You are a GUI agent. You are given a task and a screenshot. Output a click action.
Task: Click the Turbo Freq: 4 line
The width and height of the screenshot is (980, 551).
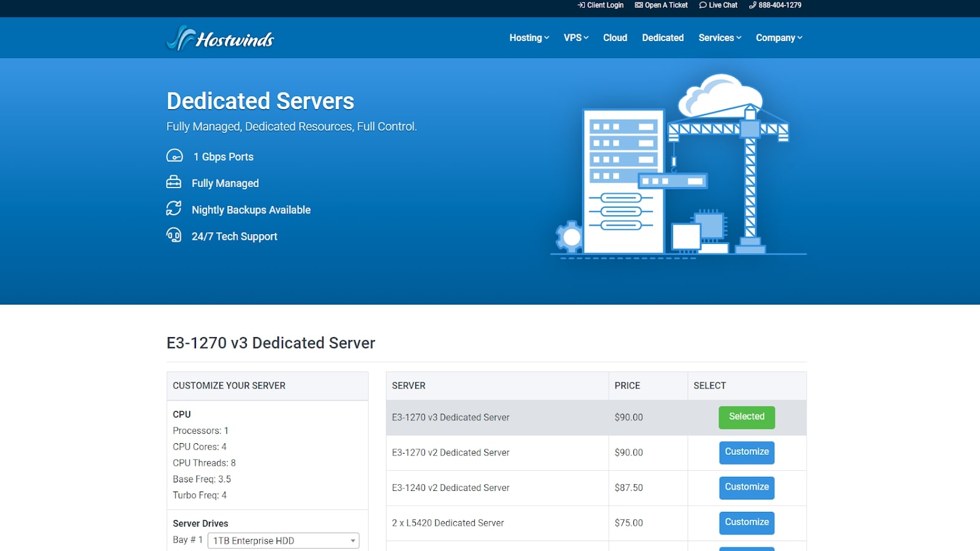click(200, 495)
